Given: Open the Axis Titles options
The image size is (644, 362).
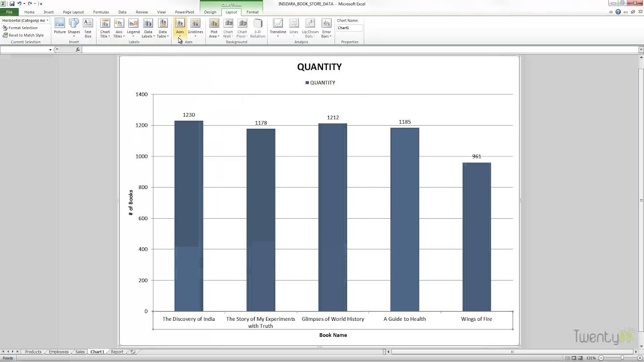Looking at the screenshot, I should [119, 28].
